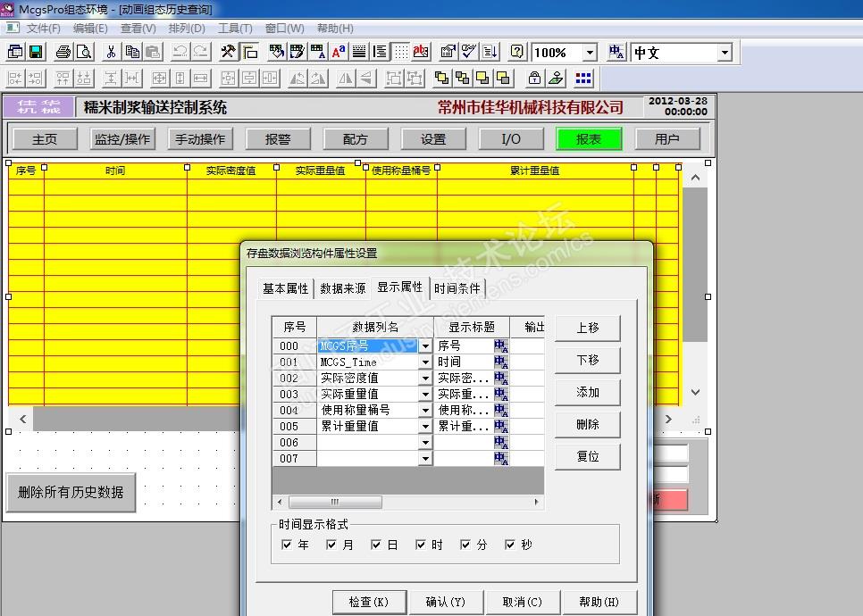
Task: Click the 确认(Y) button
Action: click(x=445, y=603)
